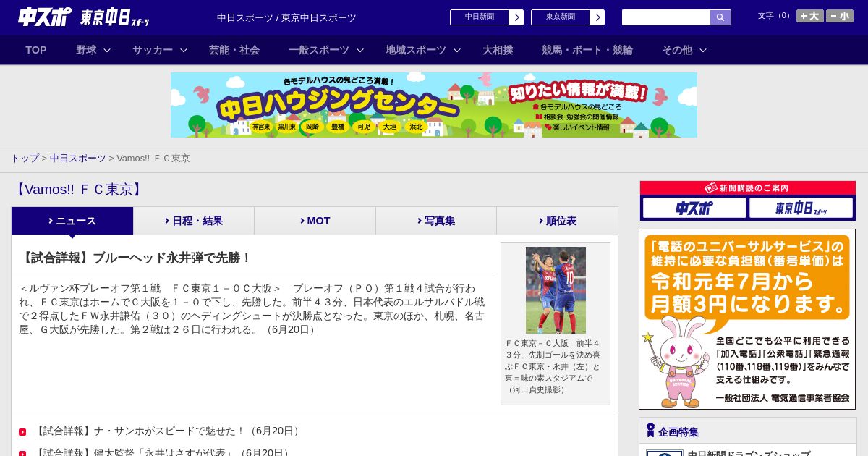868x456 pixels.
Task: Open the FC東京 player photo thumbnail
Action: click(x=556, y=290)
